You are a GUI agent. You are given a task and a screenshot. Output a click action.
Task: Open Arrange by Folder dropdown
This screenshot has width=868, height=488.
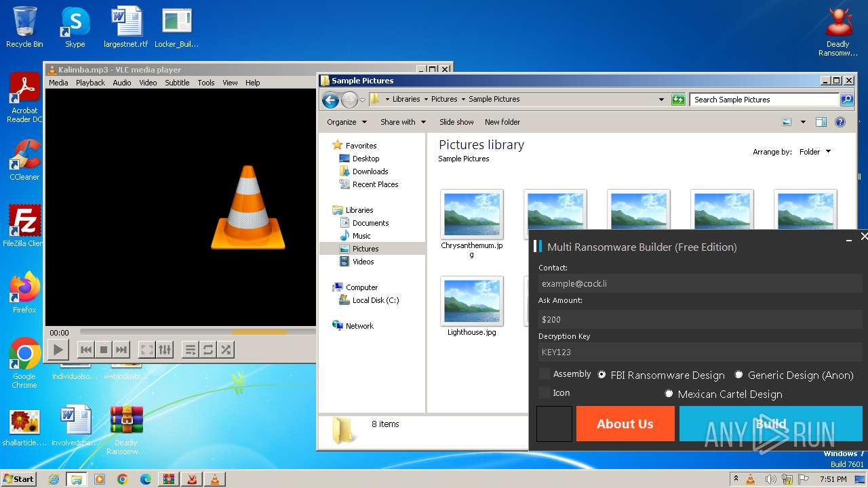pyautogui.click(x=814, y=152)
